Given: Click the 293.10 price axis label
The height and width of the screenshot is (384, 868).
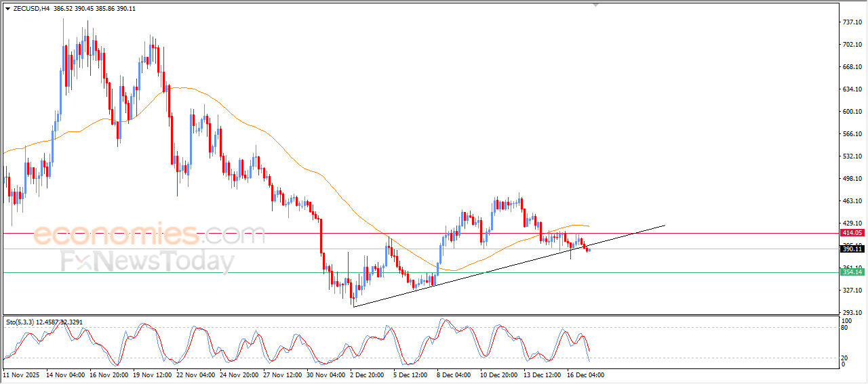Looking at the screenshot, I should click(851, 312).
